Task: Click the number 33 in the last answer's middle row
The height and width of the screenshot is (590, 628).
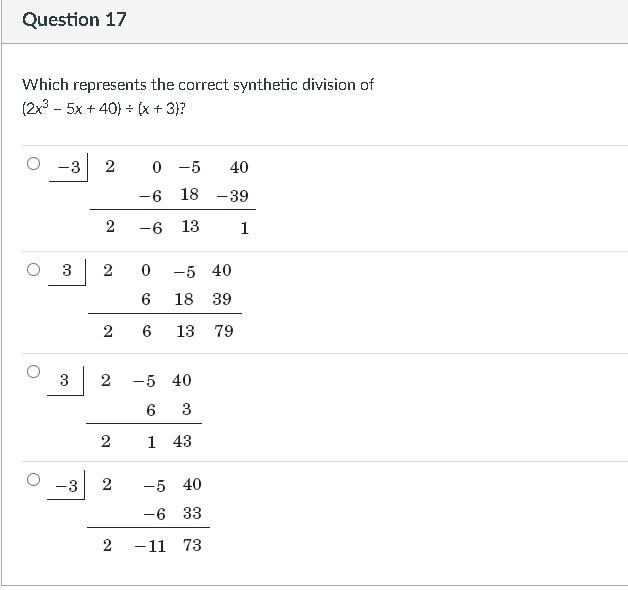Action: pos(192,513)
